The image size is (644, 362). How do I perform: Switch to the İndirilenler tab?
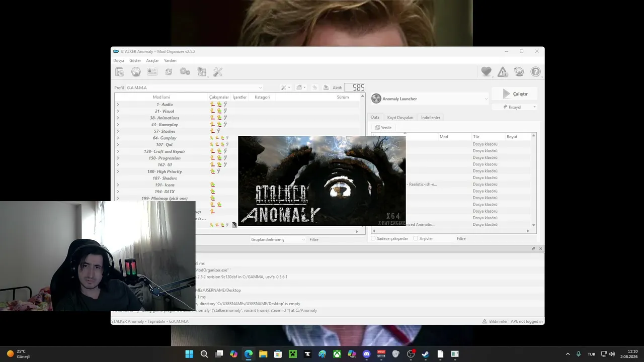(x=431, y=118)
